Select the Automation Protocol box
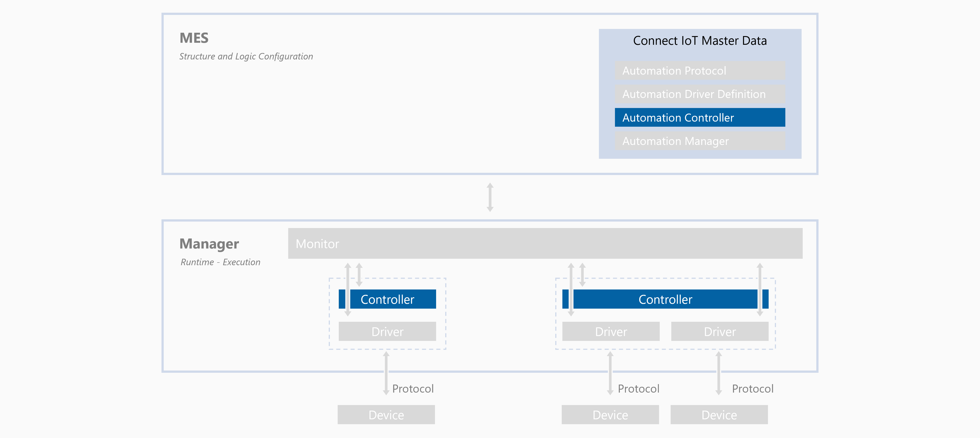 tap(700, 71)
